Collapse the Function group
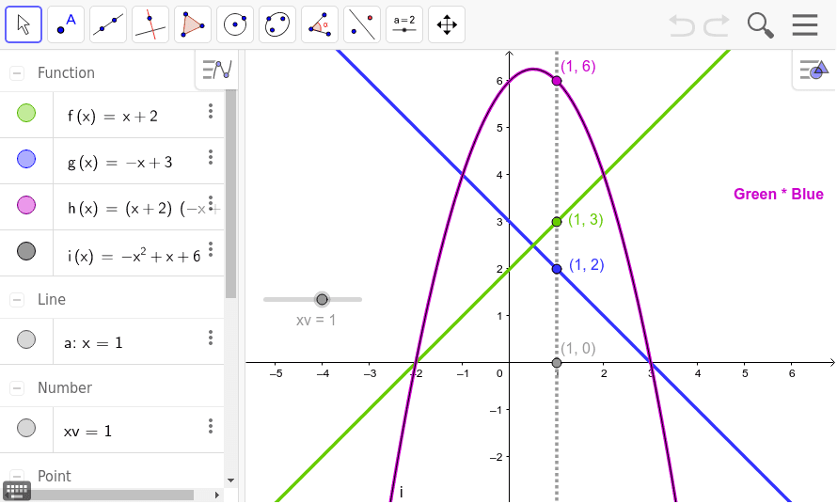The image size is (837, 504). [x=17, y=73]
